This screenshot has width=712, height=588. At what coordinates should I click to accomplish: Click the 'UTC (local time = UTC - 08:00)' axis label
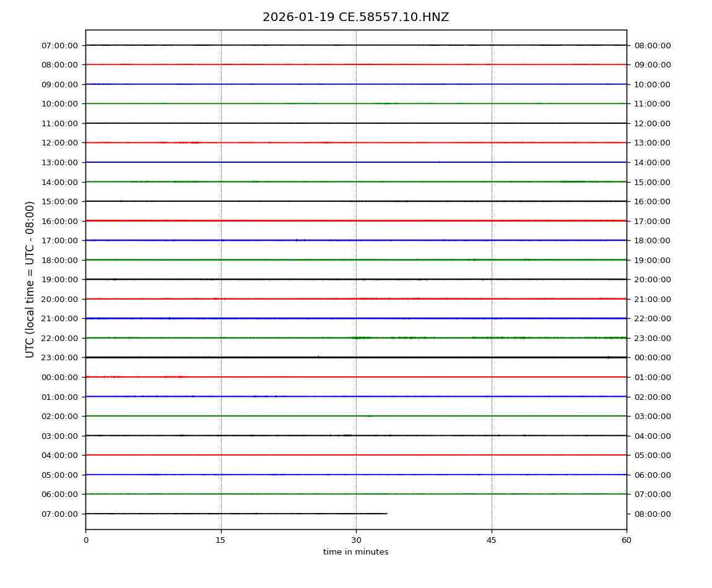coord(30,279)
